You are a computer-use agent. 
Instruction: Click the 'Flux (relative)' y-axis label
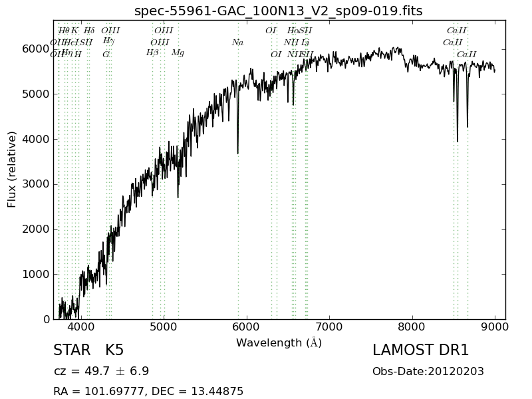click(x=11, y=170)
